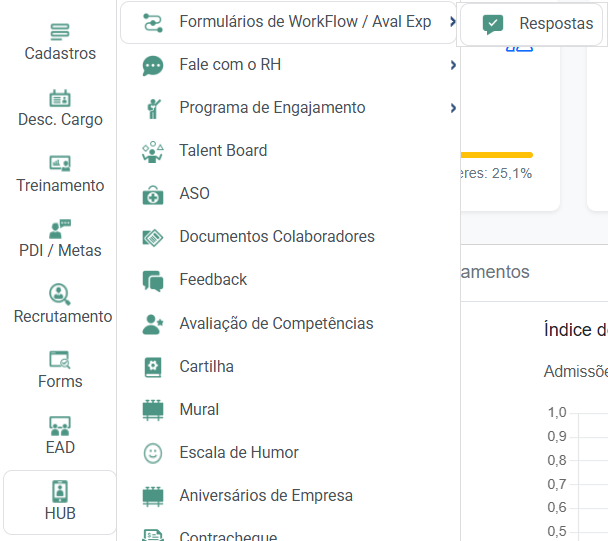Open the Recrutamento sidebar icon
Screen dimensions: 608x541
click(x=60, y=295)
